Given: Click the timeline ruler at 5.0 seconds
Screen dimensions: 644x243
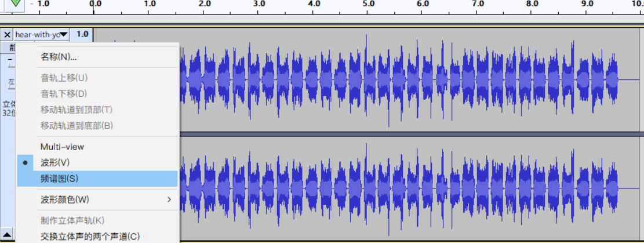Looking at the screenshot, I should tap(368, 3).
